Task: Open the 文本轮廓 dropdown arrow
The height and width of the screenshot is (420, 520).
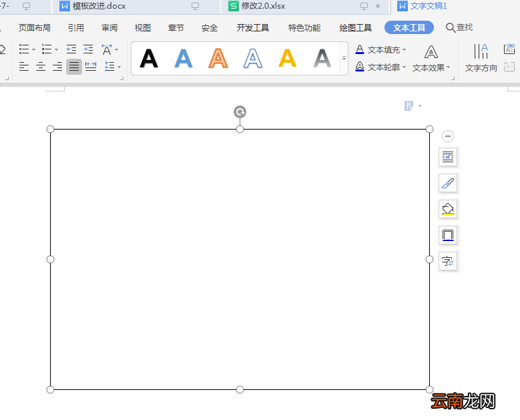Action: [404, 67]
